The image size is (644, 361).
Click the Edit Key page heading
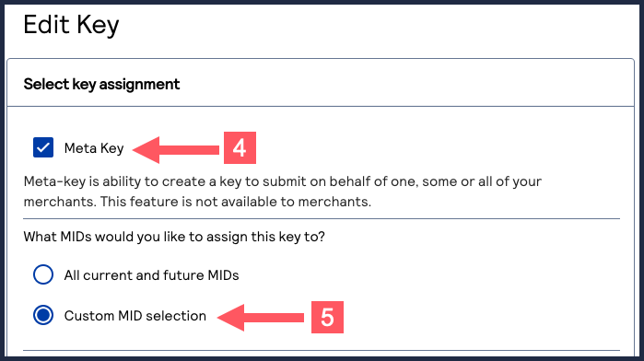click(x=71, y=25)
